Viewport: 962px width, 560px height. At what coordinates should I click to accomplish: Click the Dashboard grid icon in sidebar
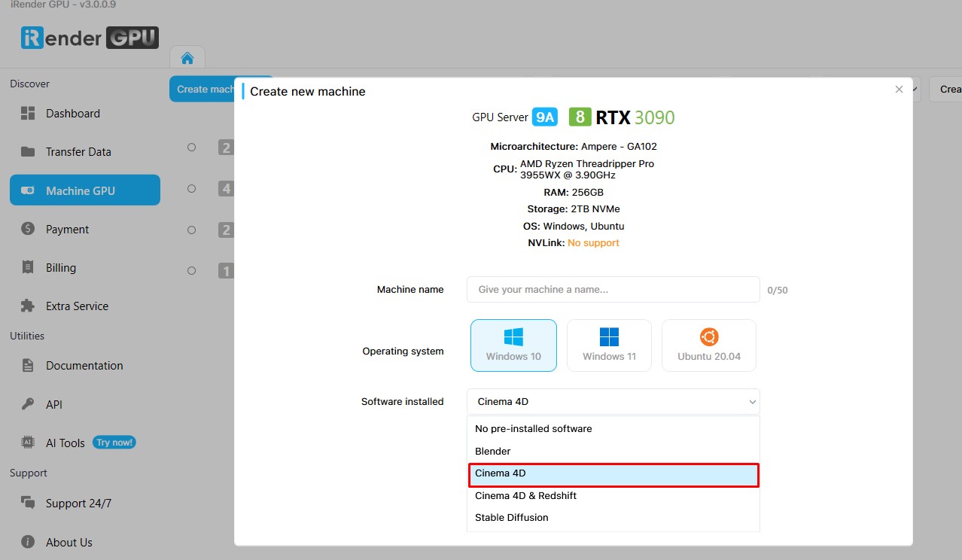point(28,114)
